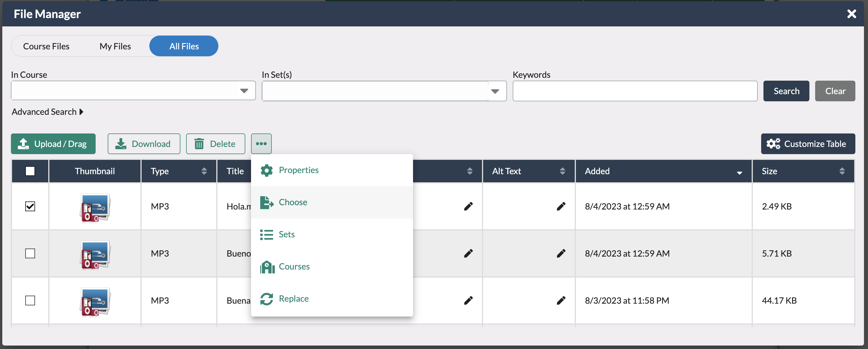The image size is (868, 349).
Task: Check the select-all header checkbox
Action: tap(30, 171)
